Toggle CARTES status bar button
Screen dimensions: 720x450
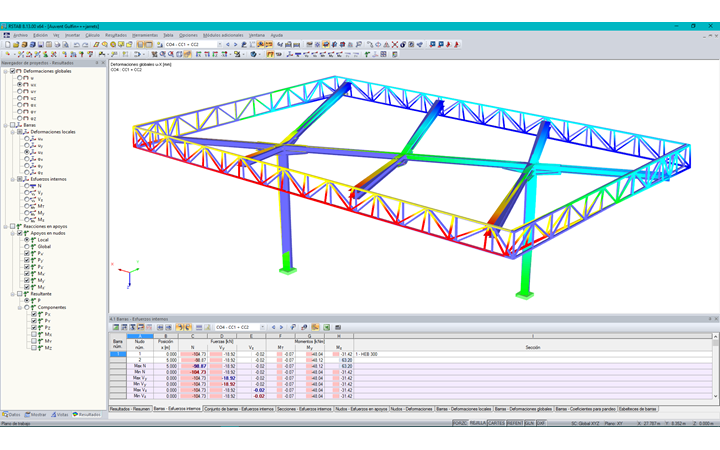pos(496,423)
